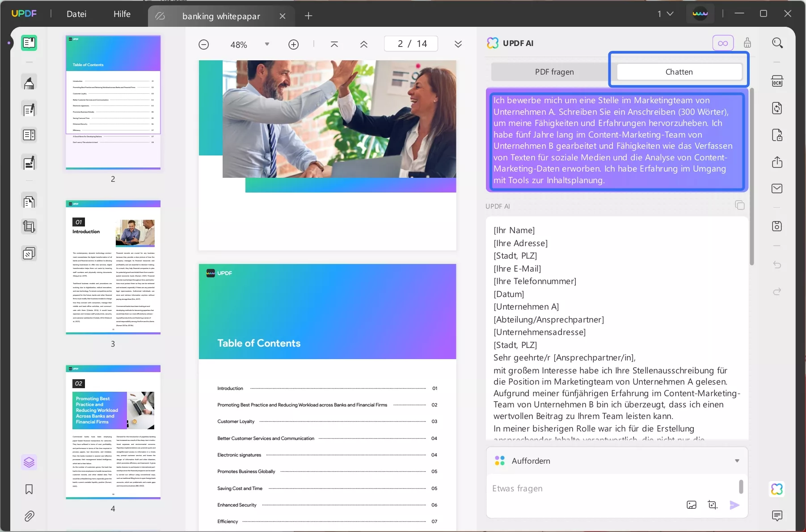Screen dimensions: 806x532
Task: Open the search magnifier tool
Action: 777,43
